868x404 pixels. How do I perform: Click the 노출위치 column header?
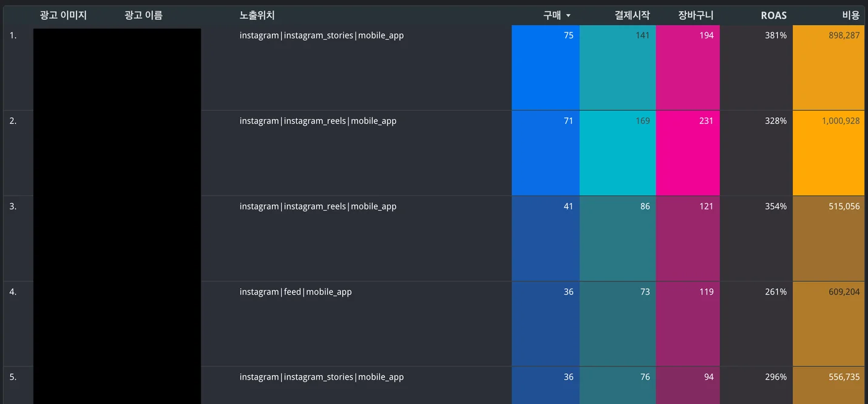(257, 15)
